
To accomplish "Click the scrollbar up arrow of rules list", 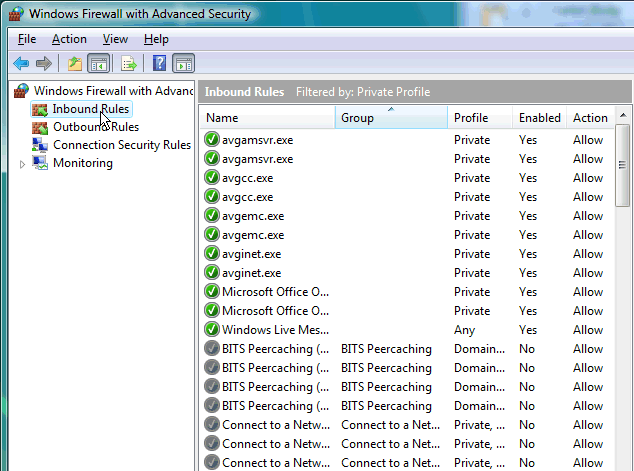I will (x=623, y=115).
